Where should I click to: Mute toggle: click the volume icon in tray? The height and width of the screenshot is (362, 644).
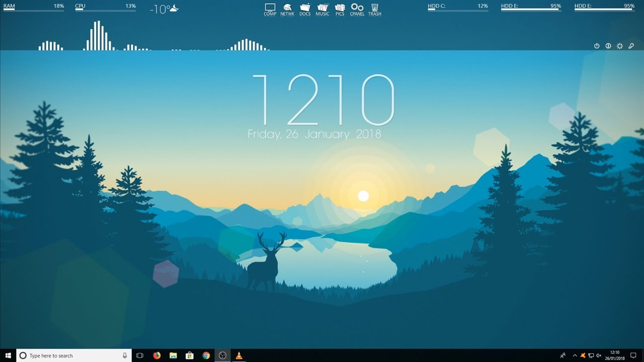(x=599, y=355)
